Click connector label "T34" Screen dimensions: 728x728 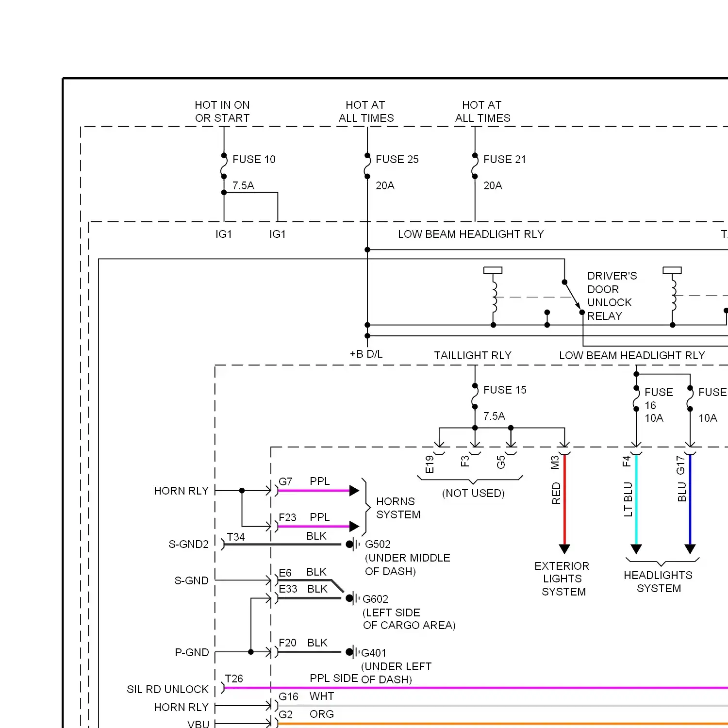236,537
